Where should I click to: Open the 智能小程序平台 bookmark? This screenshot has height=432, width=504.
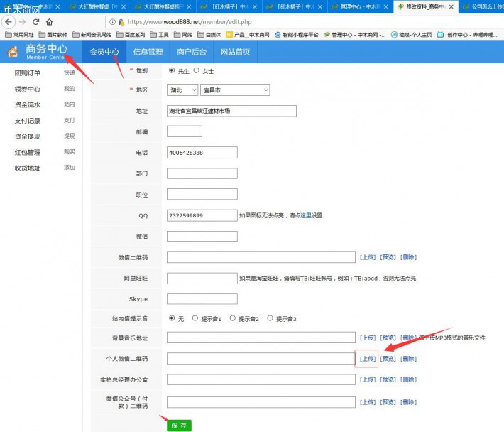point(296,35)
